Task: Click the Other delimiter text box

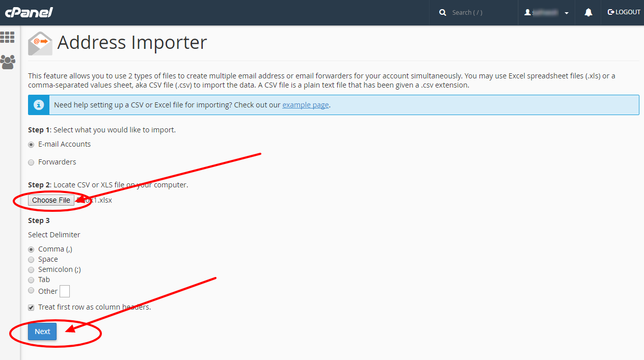Action: 65,291
